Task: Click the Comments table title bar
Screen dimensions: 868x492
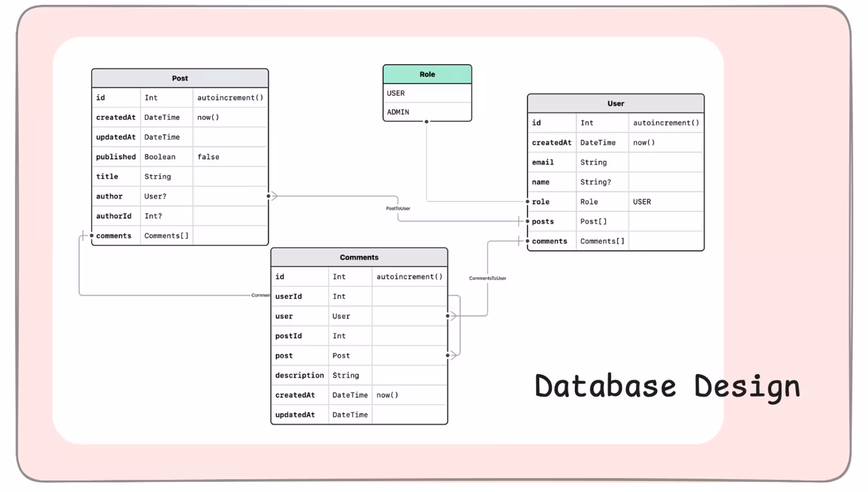Action: click(x=359, y=257)
